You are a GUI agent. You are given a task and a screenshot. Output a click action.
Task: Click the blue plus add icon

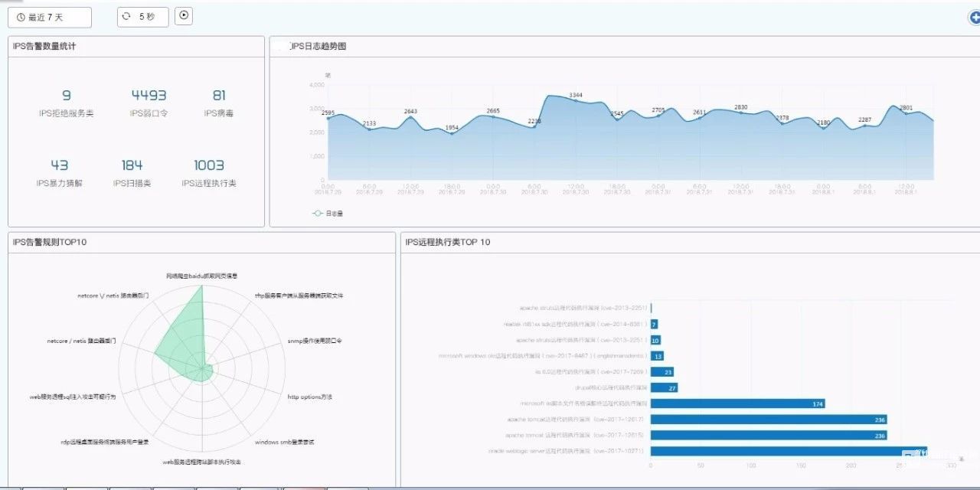pyautogui.click(x=974, y=17)
